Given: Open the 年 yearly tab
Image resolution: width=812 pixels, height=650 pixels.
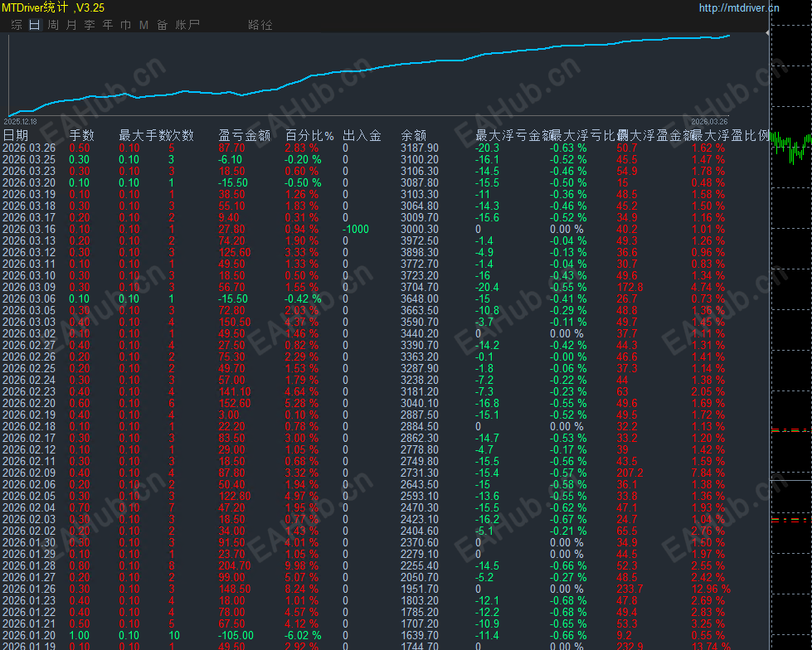Looking at the screenshot, I should (108, 25).
